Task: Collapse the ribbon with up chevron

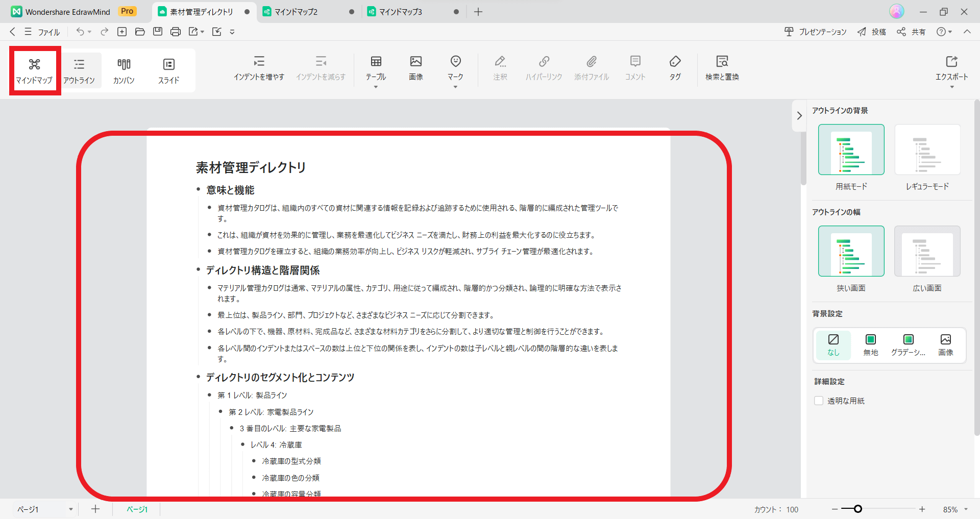Action: (967, 32)
